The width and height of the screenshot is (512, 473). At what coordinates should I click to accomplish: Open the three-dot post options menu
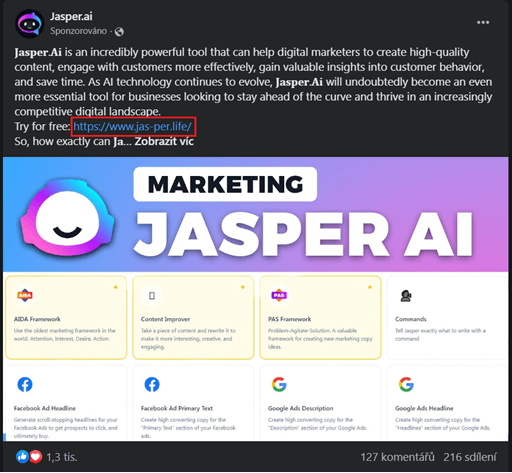pyautogui.click(x=483, y=22)
